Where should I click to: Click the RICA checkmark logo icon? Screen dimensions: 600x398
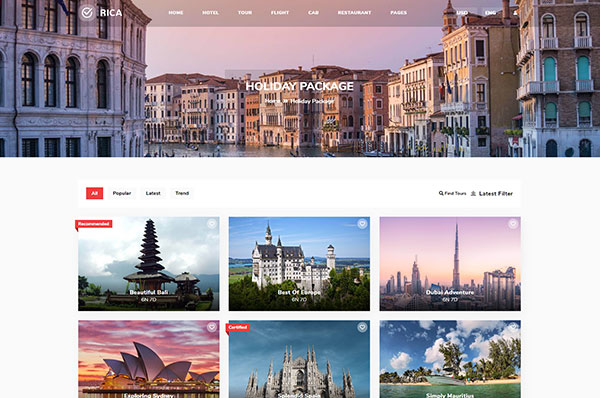(88, 13)
